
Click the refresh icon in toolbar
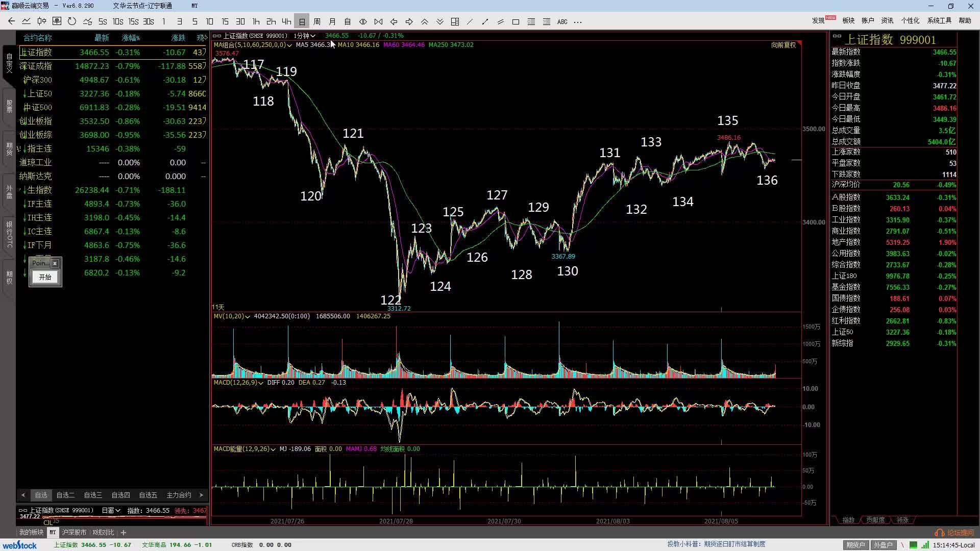pyautogui.click(x=72, y=21)
